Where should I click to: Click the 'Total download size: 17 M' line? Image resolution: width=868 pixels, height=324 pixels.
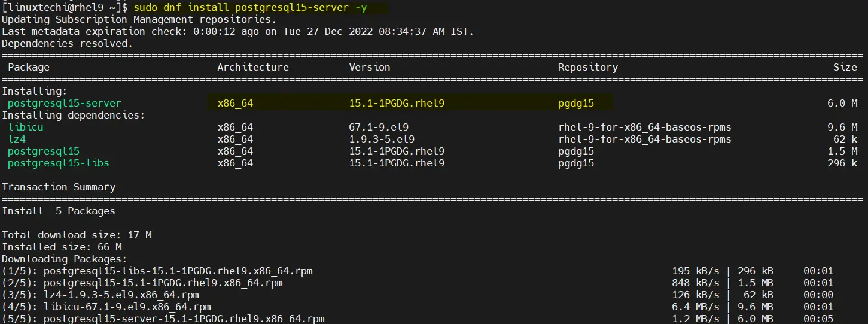(x=77, y=235)
